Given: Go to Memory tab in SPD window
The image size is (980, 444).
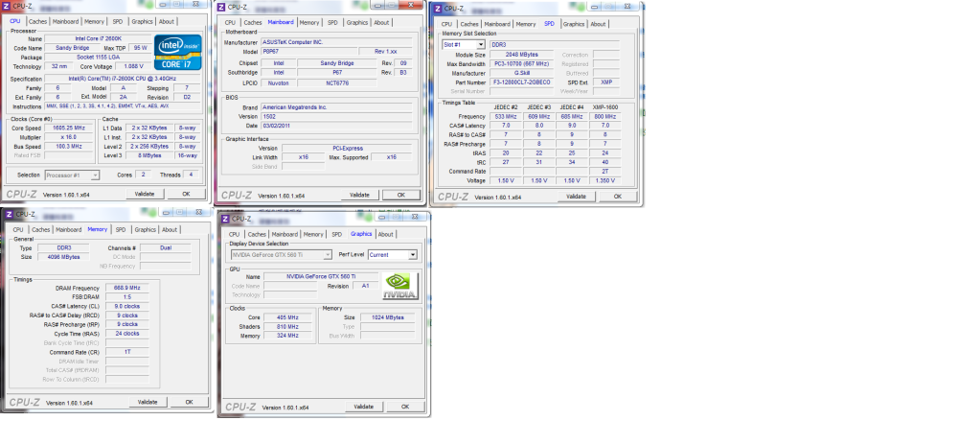Looking at the screenshot, I should [x=526, y=24].
